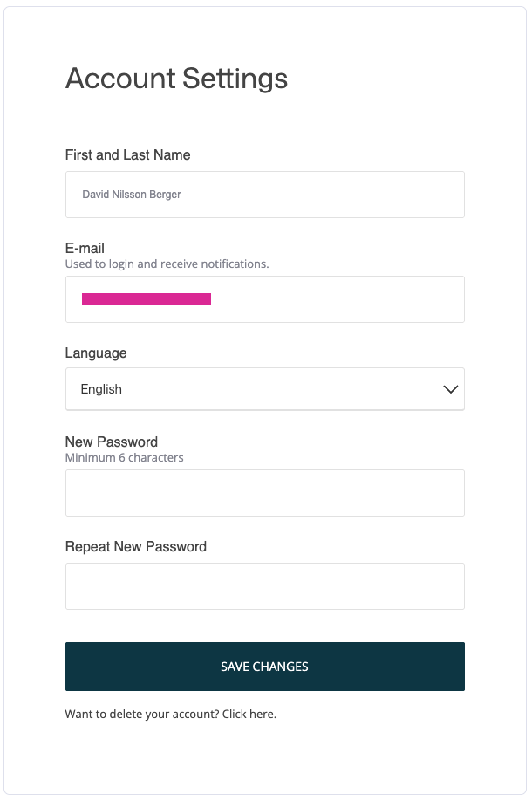Click the 'E-mail' label text
The height and width of the screenshot is (801, 532).
85,249
